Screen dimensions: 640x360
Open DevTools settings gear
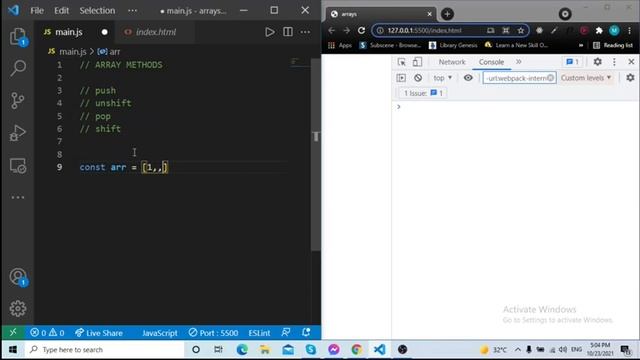(598, 62)
